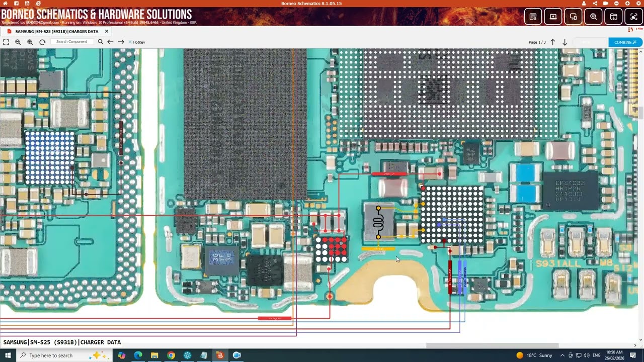The height and width of the screenshot is (362, 644).
Task: Open the laptop/display icon in title bar
Action: click(x=553, y=17)
